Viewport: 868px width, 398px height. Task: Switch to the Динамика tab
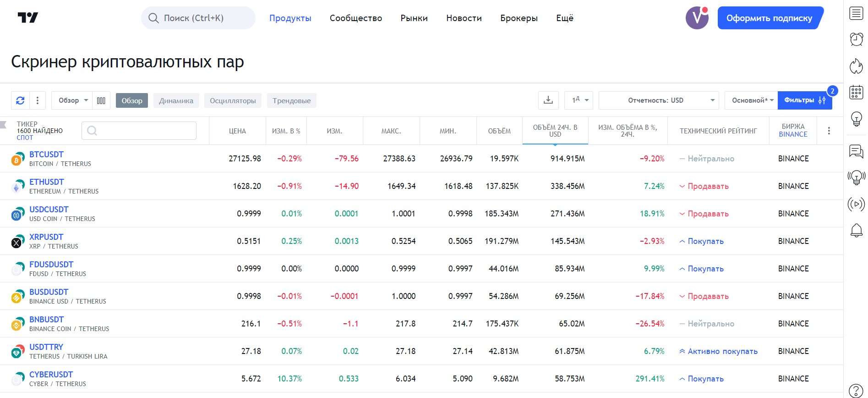(x=176, y=100)
